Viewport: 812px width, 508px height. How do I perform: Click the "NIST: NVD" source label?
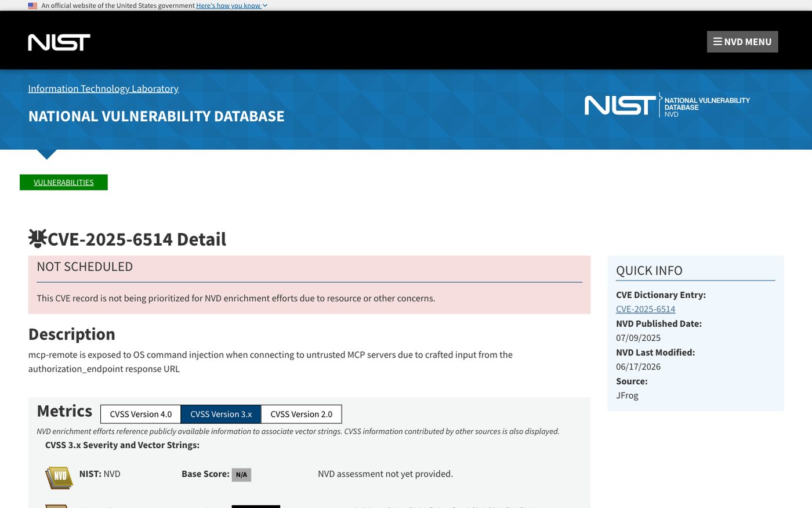[x=100, y=474]
